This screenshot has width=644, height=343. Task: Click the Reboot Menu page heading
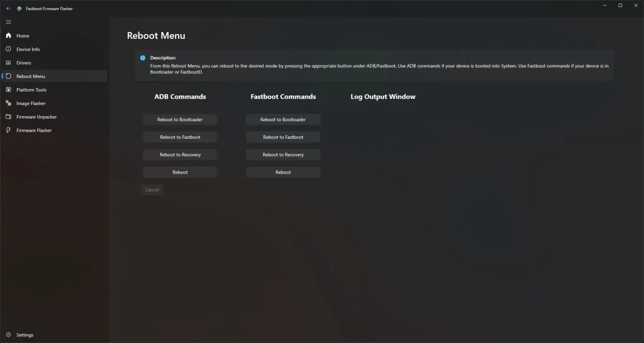(156, 36)
